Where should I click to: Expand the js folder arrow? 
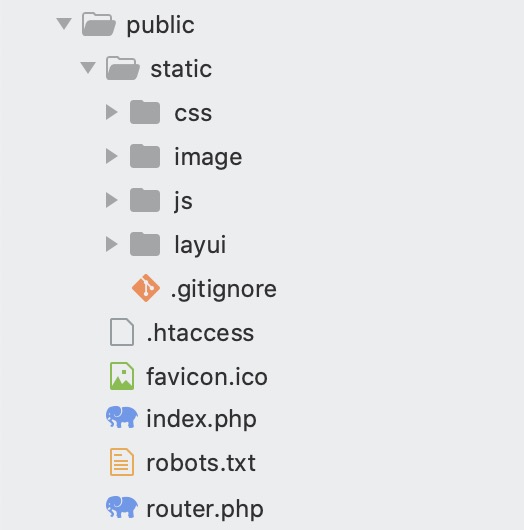pos(112,200)
